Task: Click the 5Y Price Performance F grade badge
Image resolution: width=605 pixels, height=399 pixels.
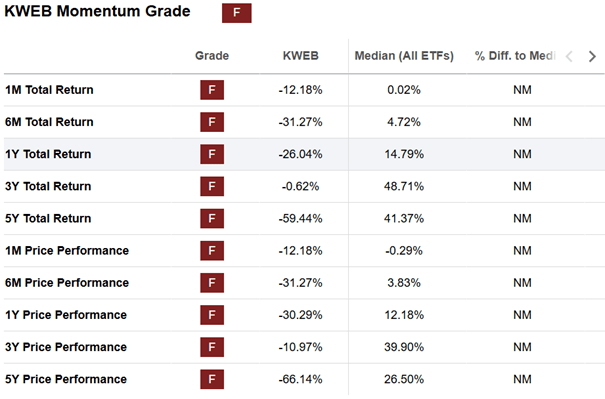Action: click(x=212, y=379)
